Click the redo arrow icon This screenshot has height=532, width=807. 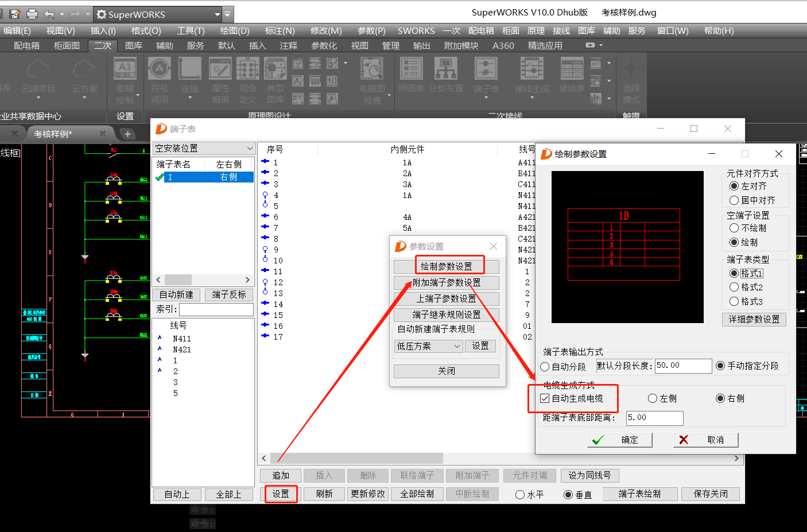coord(75,14)
